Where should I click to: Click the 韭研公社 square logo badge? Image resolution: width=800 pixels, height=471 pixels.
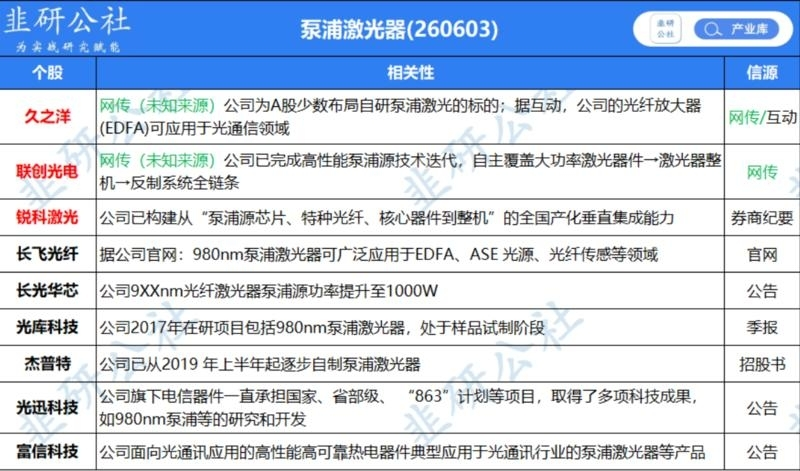click(665, 29)
